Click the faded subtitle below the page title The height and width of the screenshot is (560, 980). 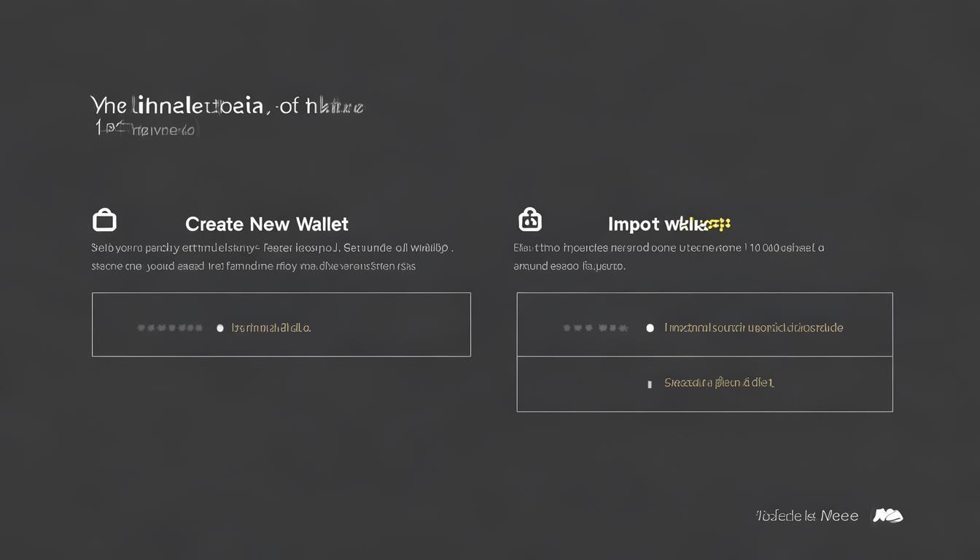[146, 130]
